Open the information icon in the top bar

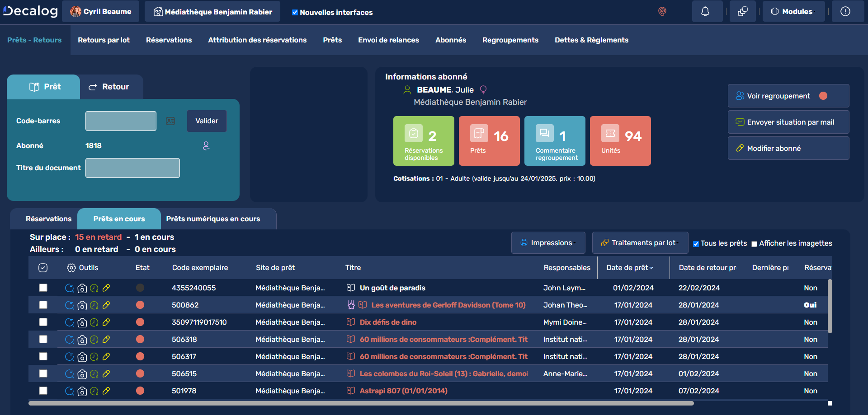[x=848, y=11]
